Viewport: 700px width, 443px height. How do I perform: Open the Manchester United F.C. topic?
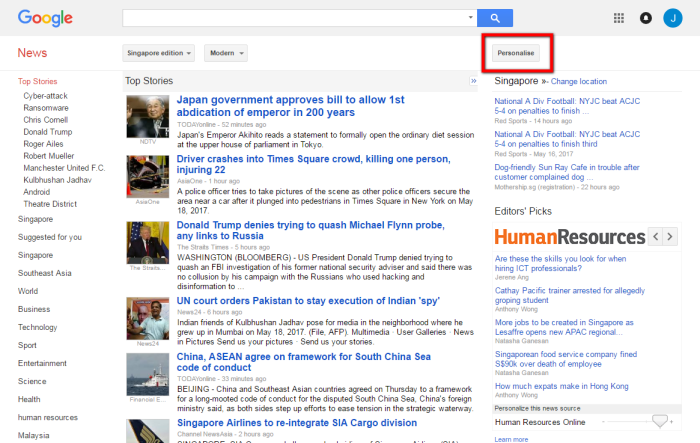pos(64,168)
